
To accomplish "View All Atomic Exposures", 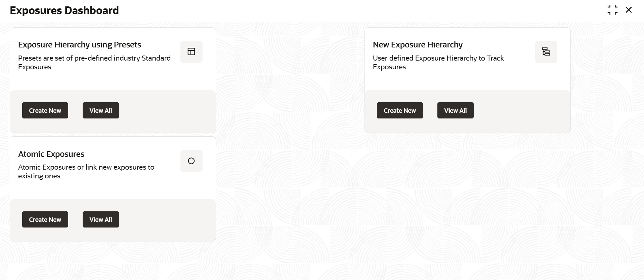I will (101, 219).
